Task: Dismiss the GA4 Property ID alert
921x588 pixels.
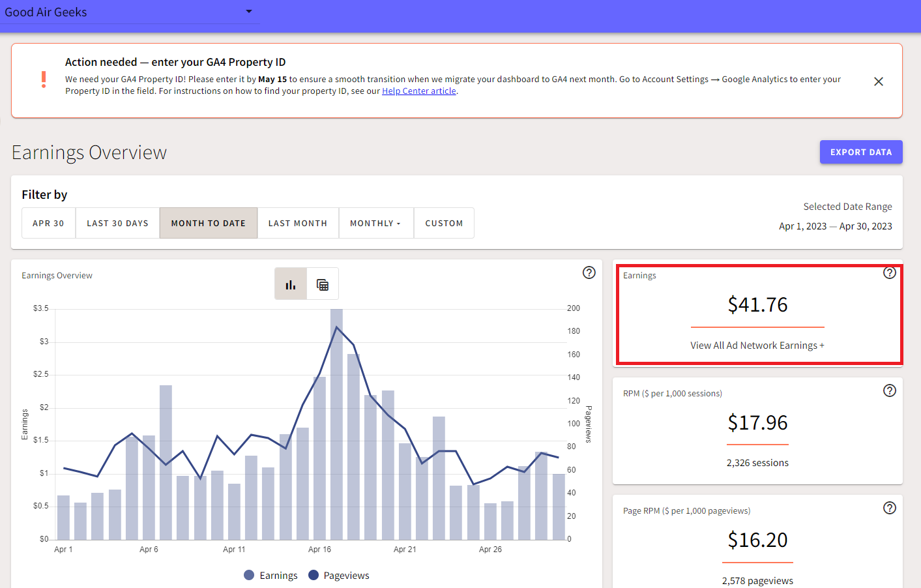Action: point(879,81)
